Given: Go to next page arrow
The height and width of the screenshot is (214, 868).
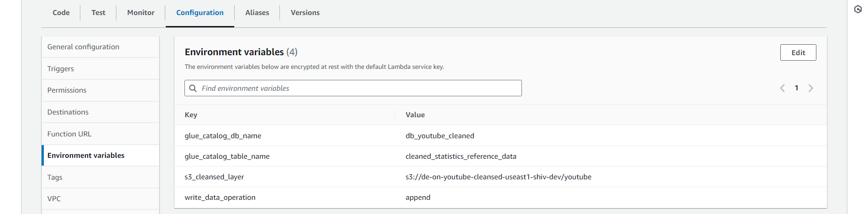Looking at the screenshot, I should click(x=811, y=88).
